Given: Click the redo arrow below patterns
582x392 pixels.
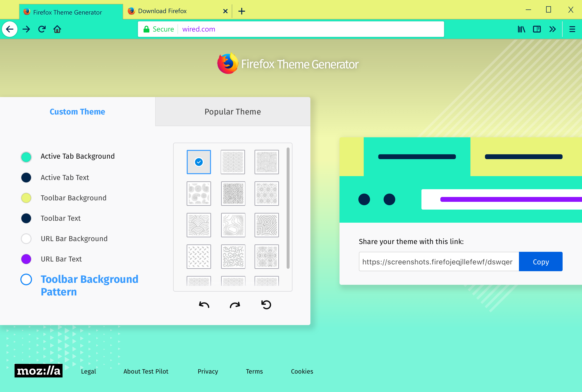Looking at the screenshot, I should (235, 305).
